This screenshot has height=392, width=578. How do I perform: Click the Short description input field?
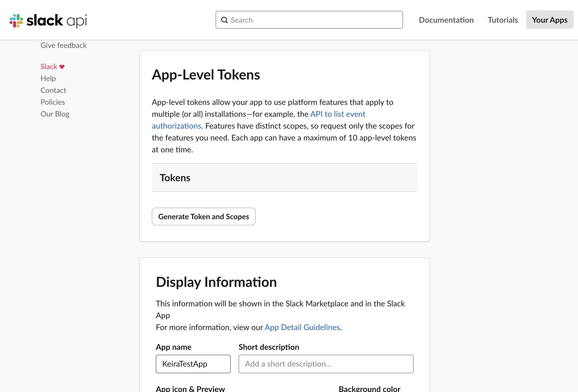[326, 364]
